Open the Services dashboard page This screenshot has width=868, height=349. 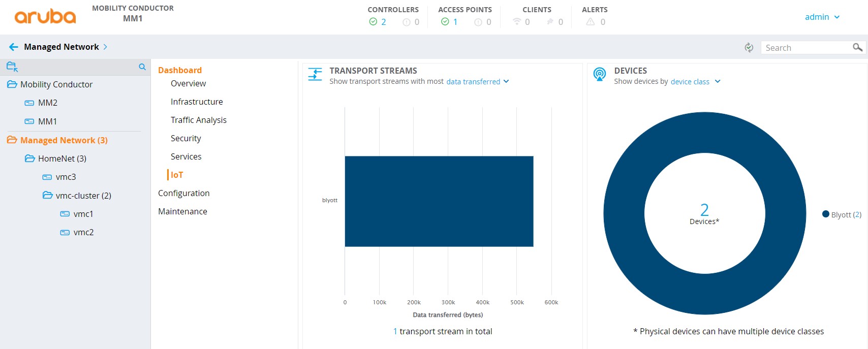click(x=186, y=156)
